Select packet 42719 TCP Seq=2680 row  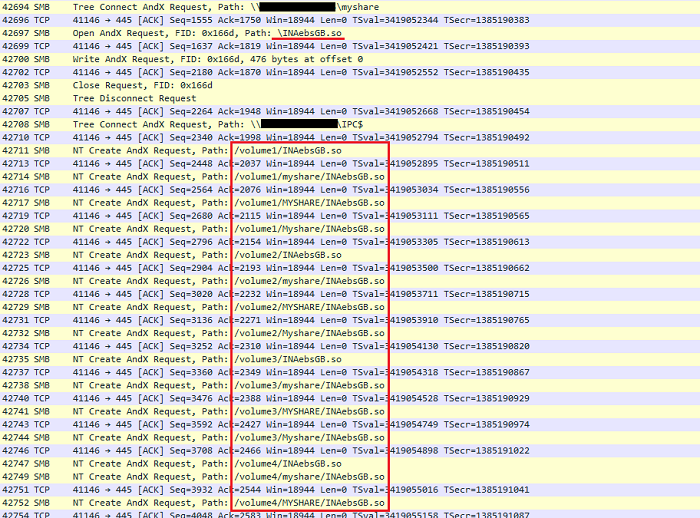click(x=350, y=216)
